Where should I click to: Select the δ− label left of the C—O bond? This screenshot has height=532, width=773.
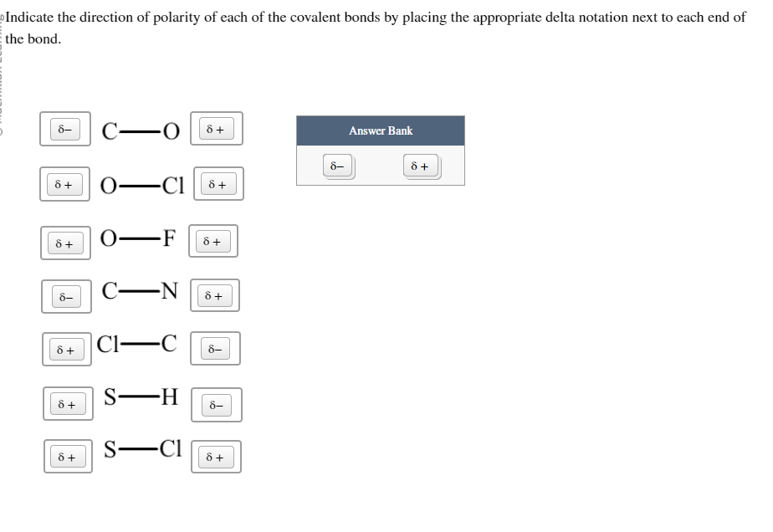pyautogui.click(x=65, y=128)
